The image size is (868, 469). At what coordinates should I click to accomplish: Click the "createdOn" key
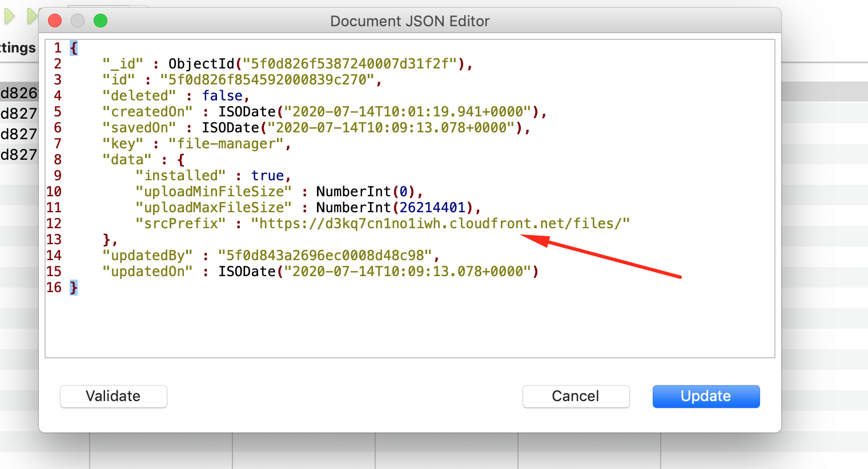pyautogui.click(x=147, y=112)
